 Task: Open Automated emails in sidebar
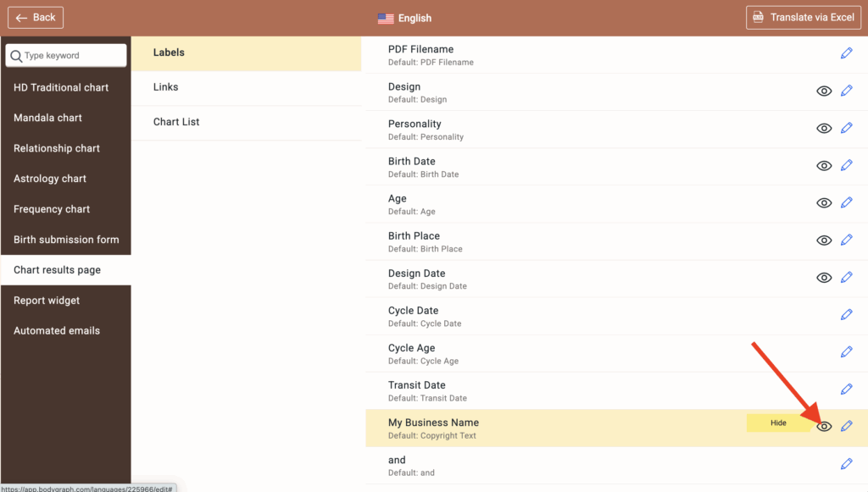click(57, 331)
